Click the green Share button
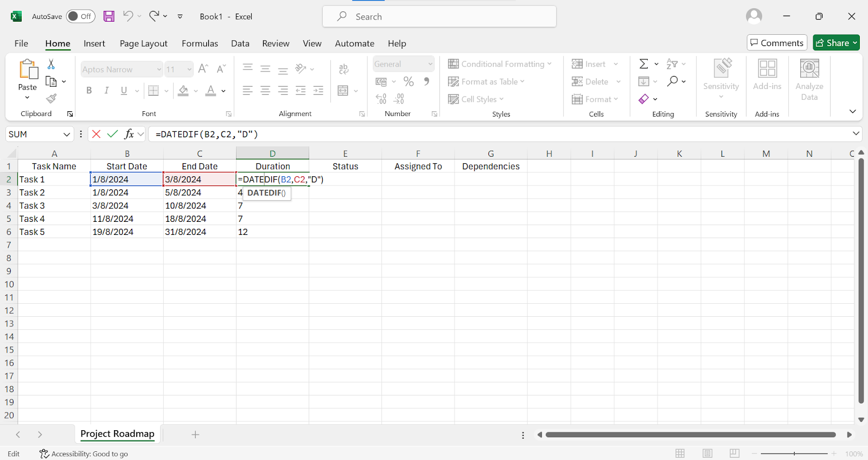 (x=836, y=43)
